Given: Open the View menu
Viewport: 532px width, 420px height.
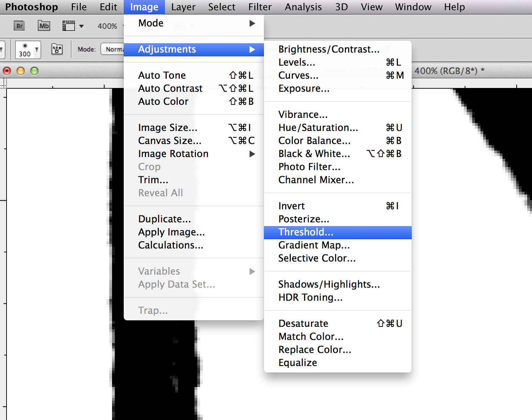Looking at the screenshot, I should pos(372,7).
